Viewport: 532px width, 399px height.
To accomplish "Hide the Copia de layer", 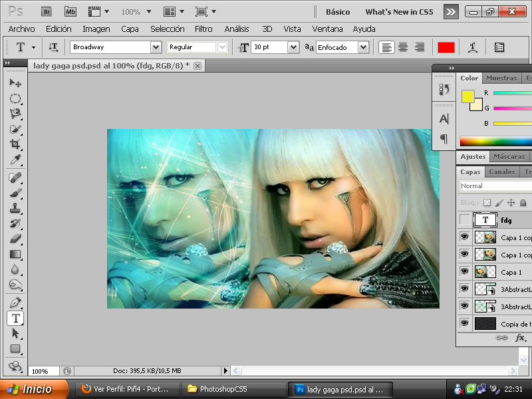I will [464, 323].
